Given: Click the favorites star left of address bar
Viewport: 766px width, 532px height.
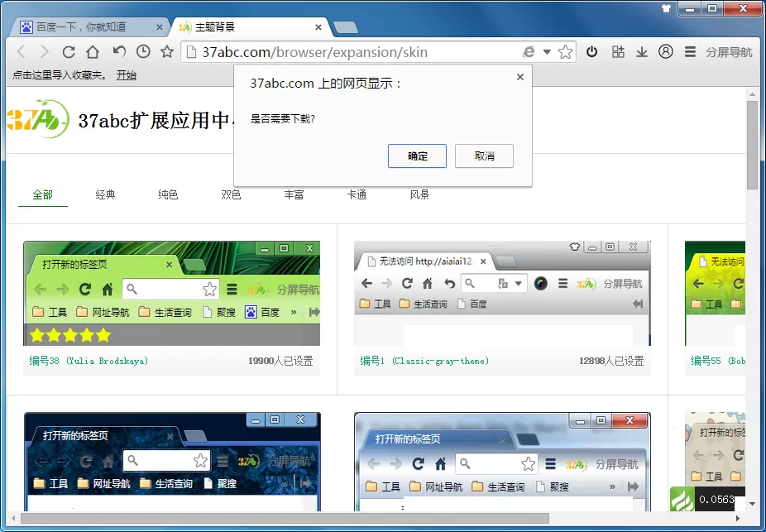Looking at the screenshot, I should [x=167, y=51].
